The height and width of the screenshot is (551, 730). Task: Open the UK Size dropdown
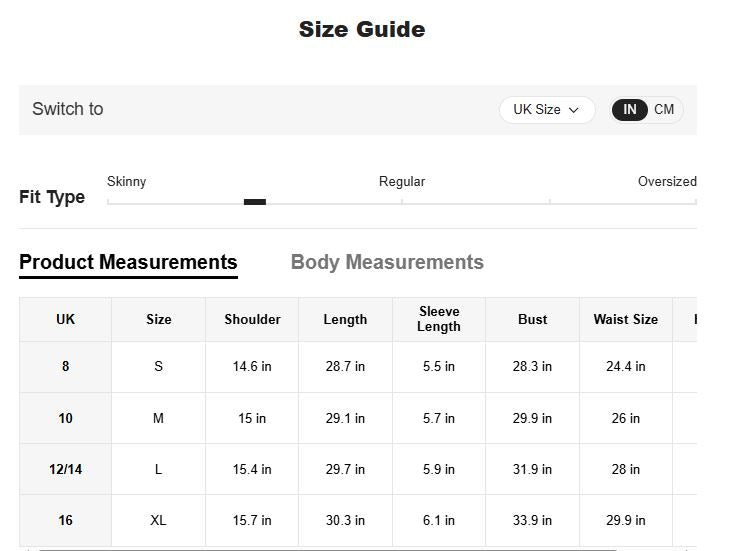pos(546,110)
